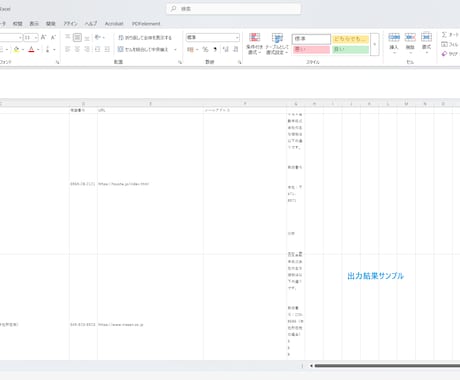Open the number group dialog launcher

[x=239, y=62]
